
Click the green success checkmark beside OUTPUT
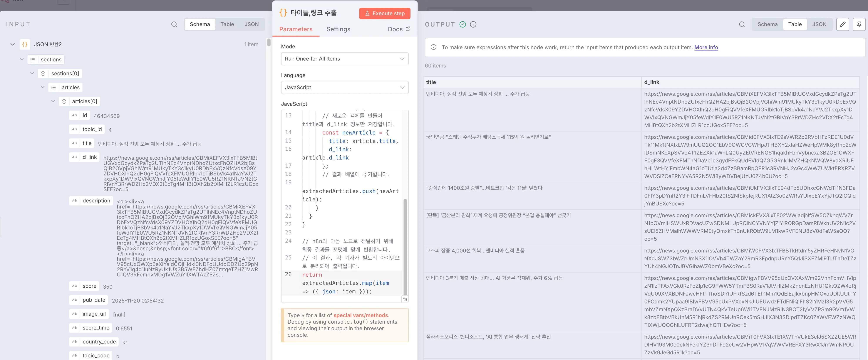pyautogui.click(x=462, y=24)
